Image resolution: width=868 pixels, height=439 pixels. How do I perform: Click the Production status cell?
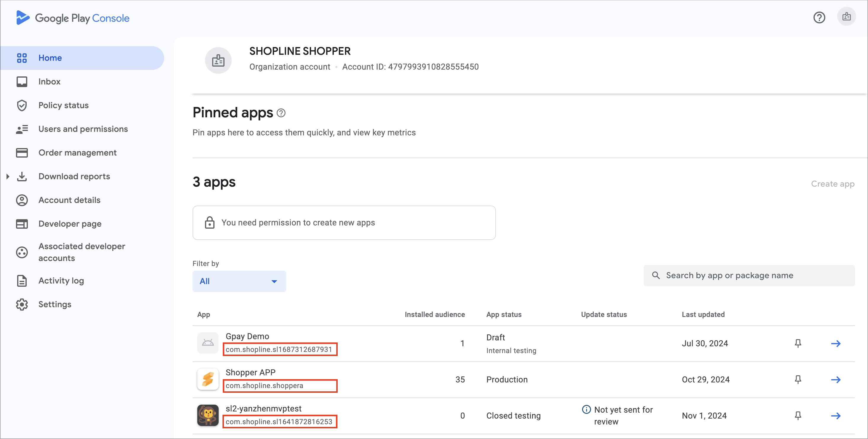point(507,379)
